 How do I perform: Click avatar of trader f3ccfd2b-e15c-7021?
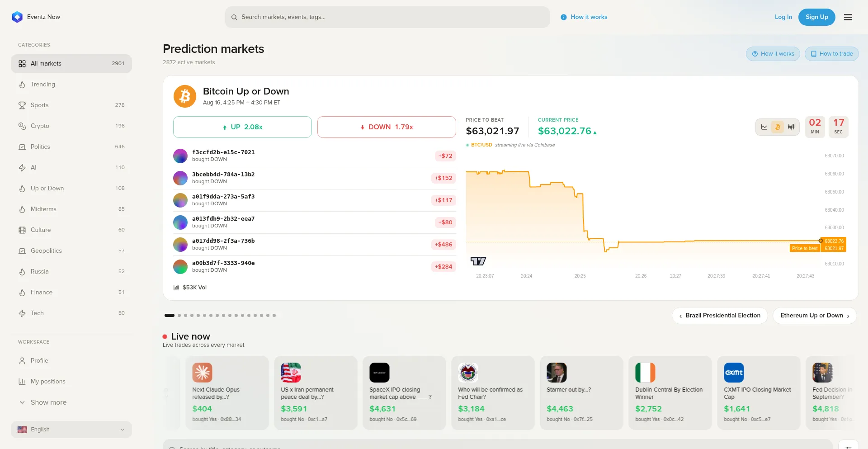tap(180, 156)
